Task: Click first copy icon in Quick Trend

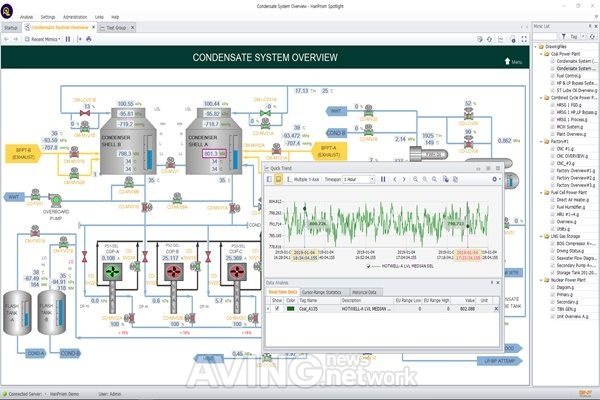Action: tap(446, 179)
